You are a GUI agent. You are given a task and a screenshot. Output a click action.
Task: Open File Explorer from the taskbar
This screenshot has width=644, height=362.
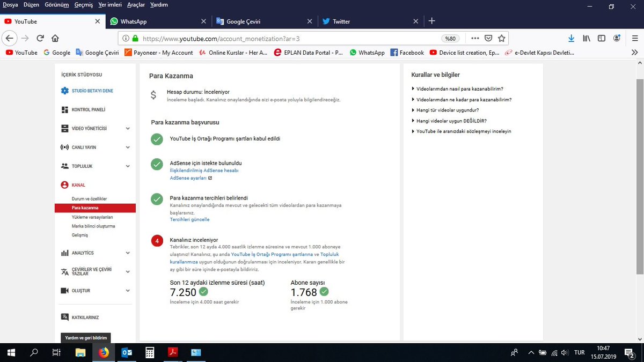(80, 352)
